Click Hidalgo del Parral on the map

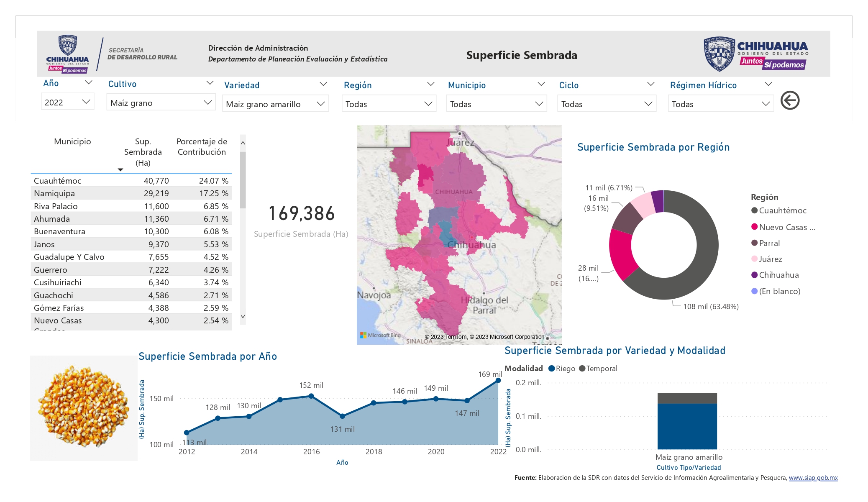pyautogui.click(x=484, y=305)
